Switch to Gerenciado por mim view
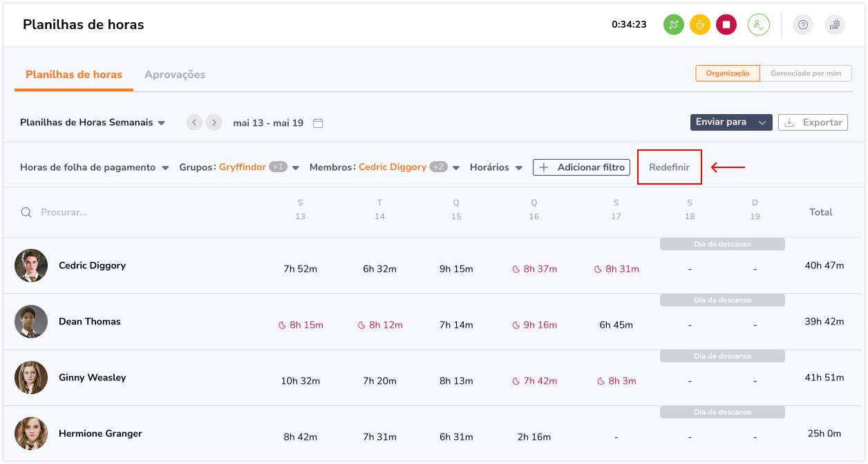 click(806, 73)
